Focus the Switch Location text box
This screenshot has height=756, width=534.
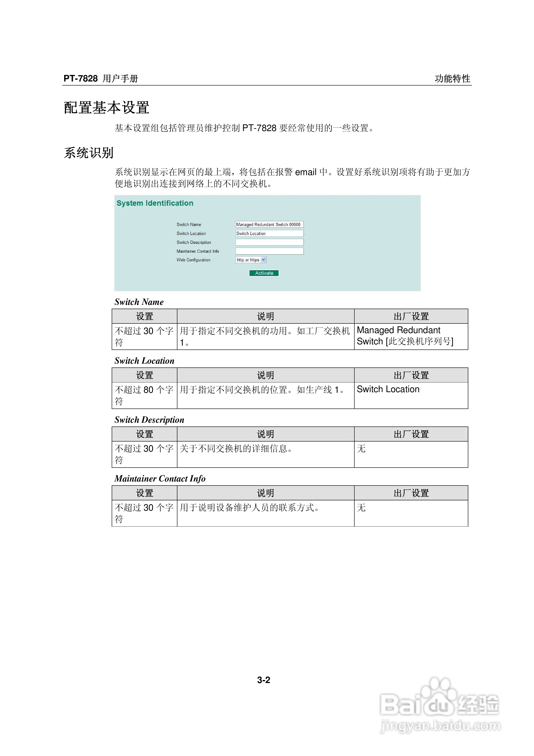269,233
